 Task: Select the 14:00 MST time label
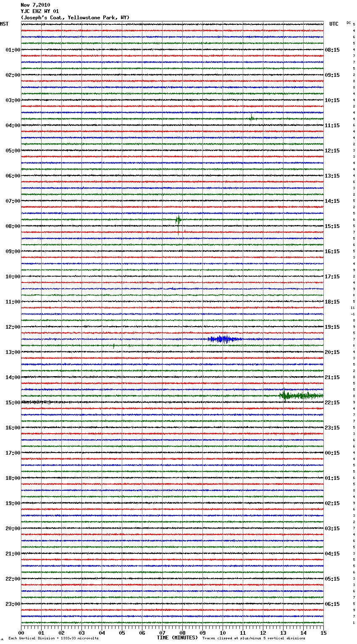tap(13, 377)
